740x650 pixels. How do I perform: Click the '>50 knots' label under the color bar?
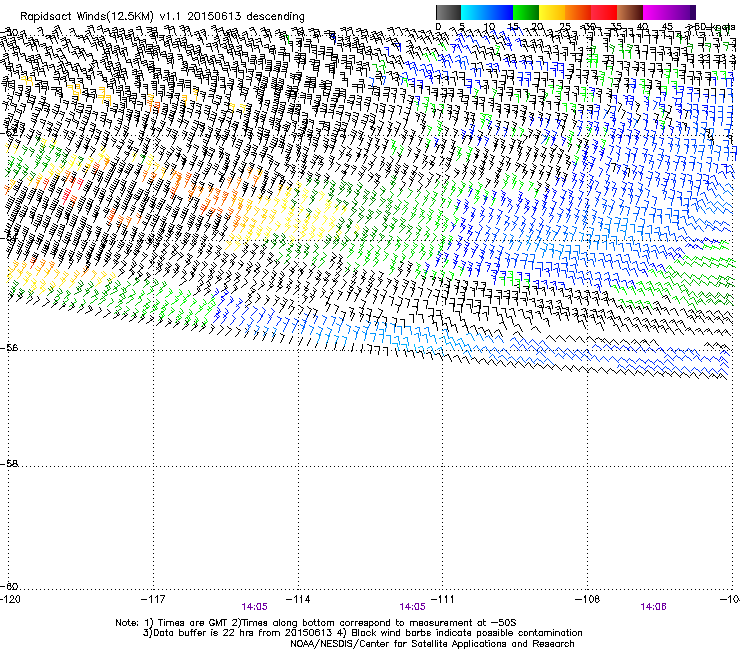(711, 27)
